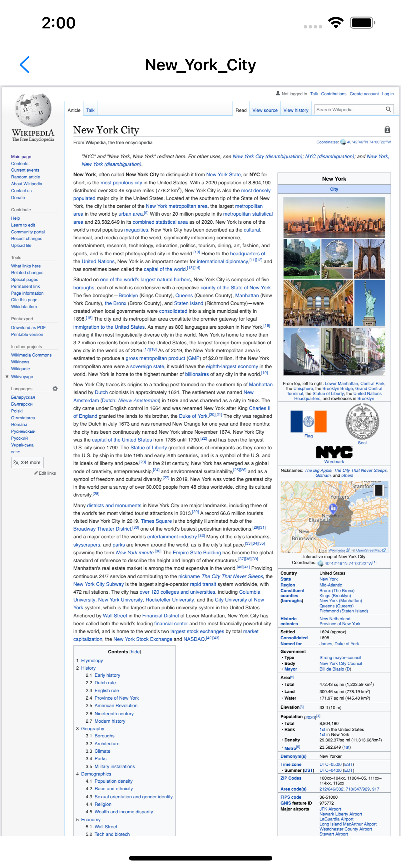The image size is (401, 868).
Task: Open the JFK Airport link
Action: point(330,809)
